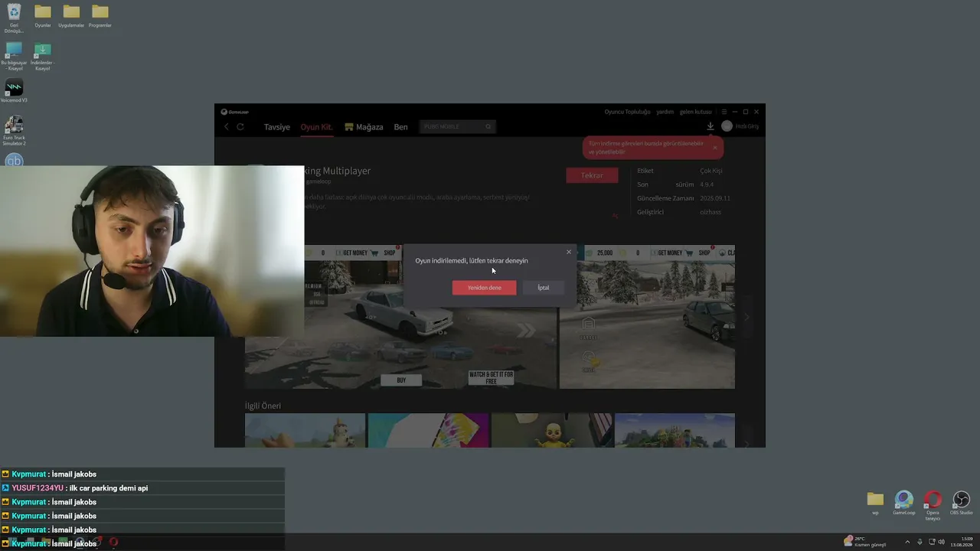The height and width of the screenshot is (551, 980).
Task: Cancel the dialog with İptal
Action: coord(543,288)
